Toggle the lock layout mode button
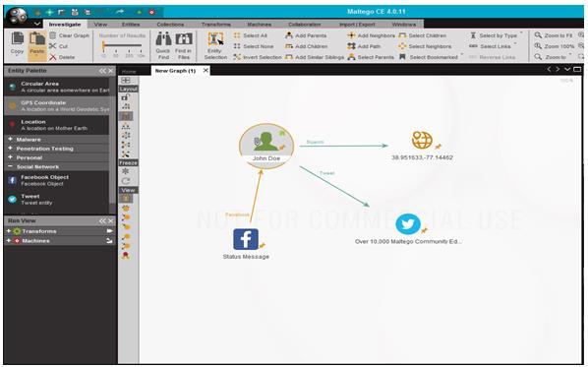 (125, 97)
